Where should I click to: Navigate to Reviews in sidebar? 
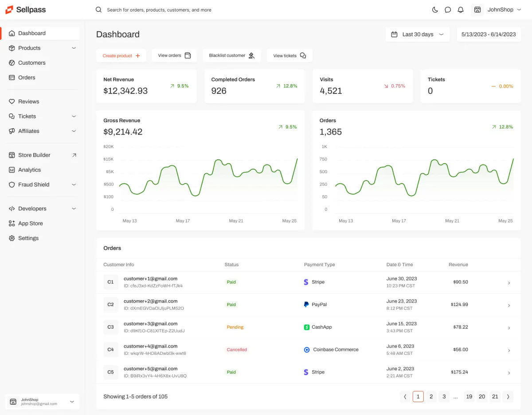[28, 101]
